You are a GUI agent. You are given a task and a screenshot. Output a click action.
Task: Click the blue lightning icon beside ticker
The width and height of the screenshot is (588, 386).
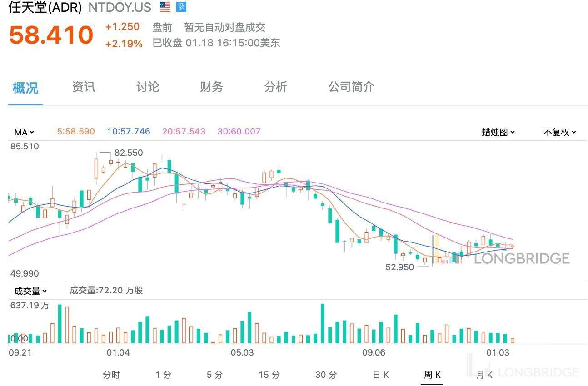point(181,7)
